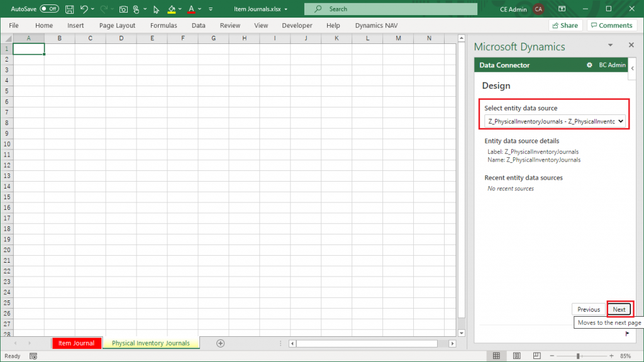The image size is (644, 362).
Task: Click the vertical scrollbar down arrow
Action: point(461,333)
